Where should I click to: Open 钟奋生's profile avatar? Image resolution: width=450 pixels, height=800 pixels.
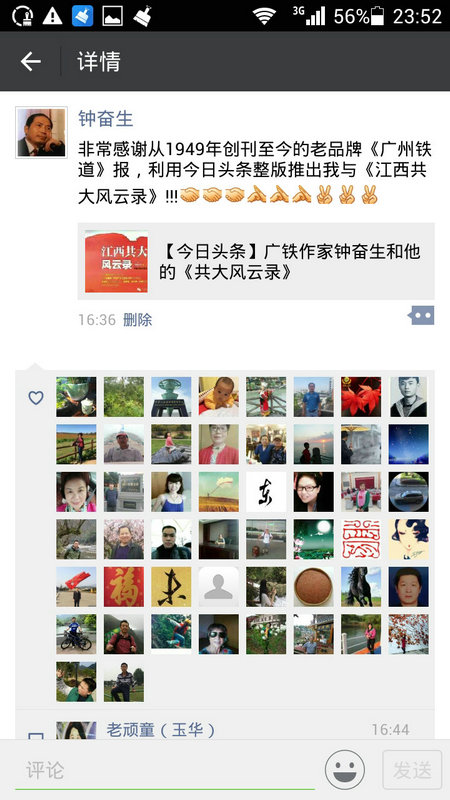[41, 132]
